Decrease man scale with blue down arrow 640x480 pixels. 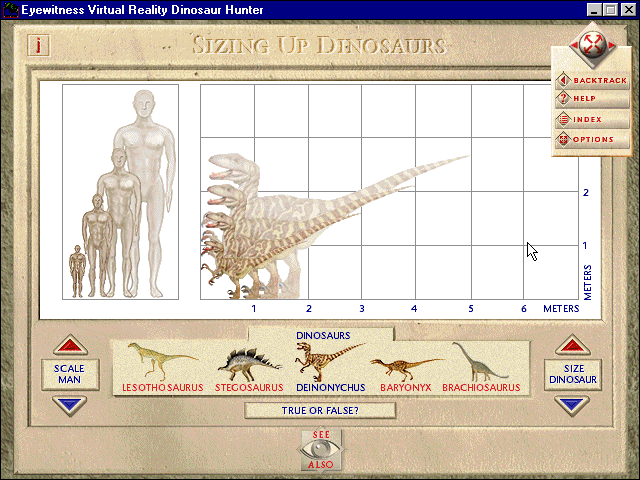click(x=70, y=405)
